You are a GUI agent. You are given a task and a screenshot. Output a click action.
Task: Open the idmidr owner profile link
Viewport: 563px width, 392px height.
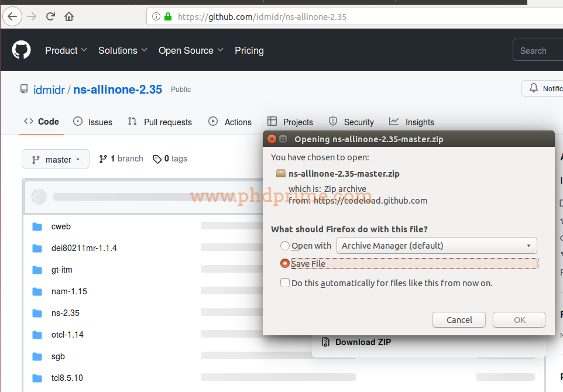[49, 90]
